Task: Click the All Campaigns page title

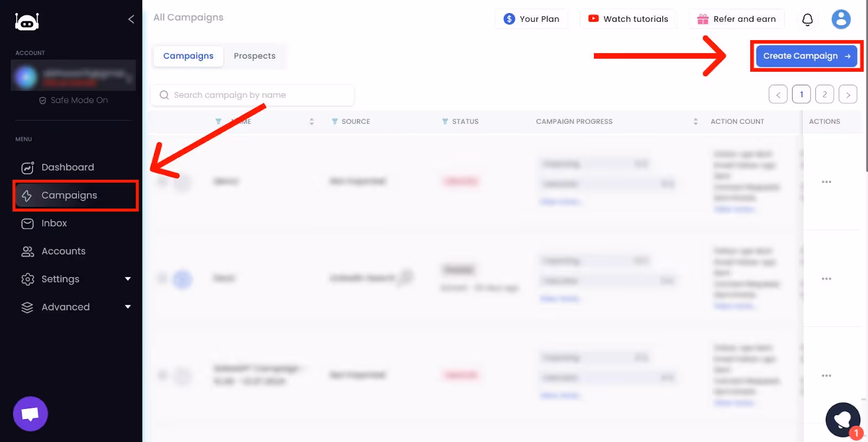Action: point(188,17)
